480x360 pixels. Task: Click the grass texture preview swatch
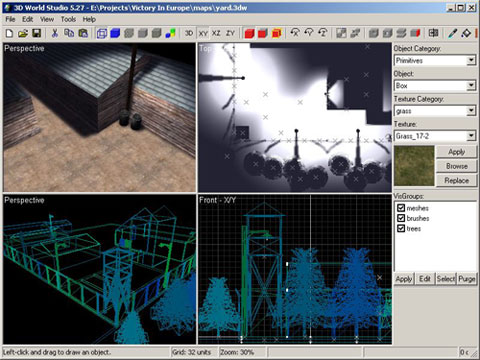414,166
